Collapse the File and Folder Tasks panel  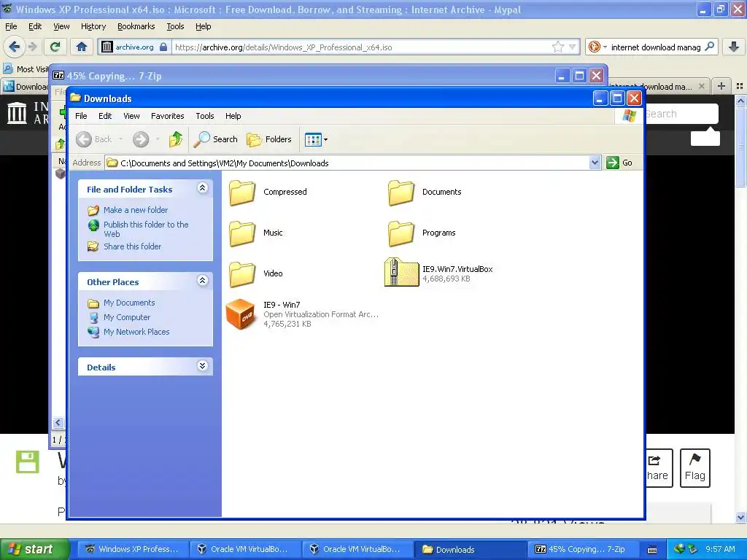coord(203,188)
